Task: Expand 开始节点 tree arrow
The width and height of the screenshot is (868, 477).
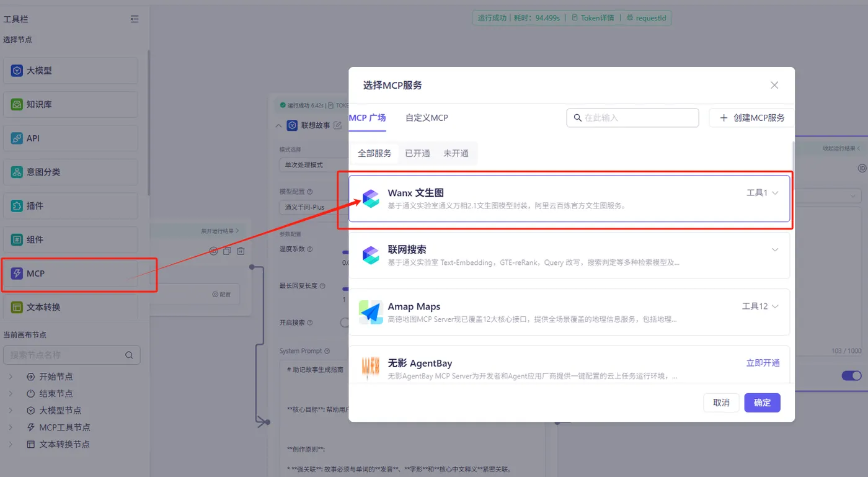Action: click(x=11, y=377)
